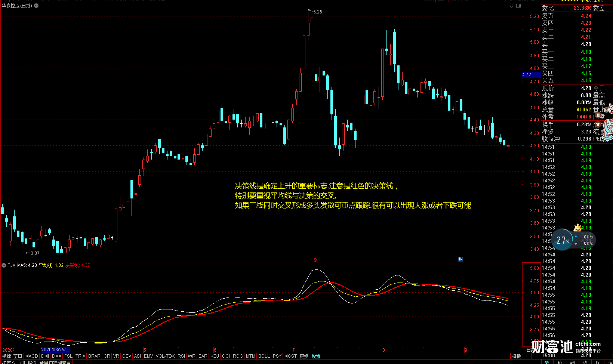Viewport: 613px width, 364px height.
Task: Click the 2020年 year label on the time axis
Action: coord(10,350)
